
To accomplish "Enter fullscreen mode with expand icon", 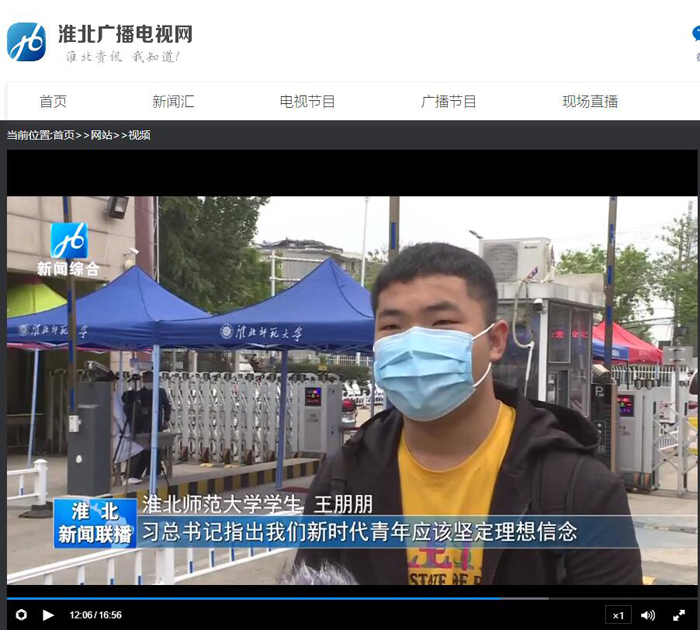I will pyautogui.click(x=679, y=615).
